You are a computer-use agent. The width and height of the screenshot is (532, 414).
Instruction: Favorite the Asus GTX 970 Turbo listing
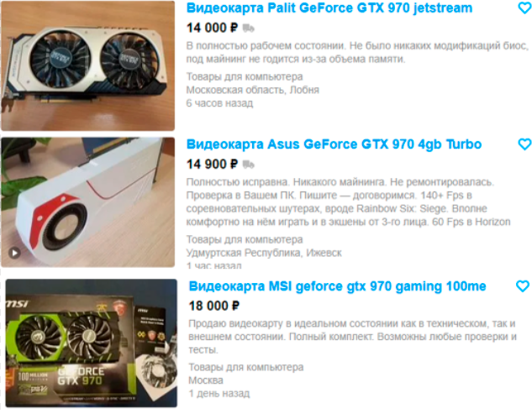tap(524, 144)
